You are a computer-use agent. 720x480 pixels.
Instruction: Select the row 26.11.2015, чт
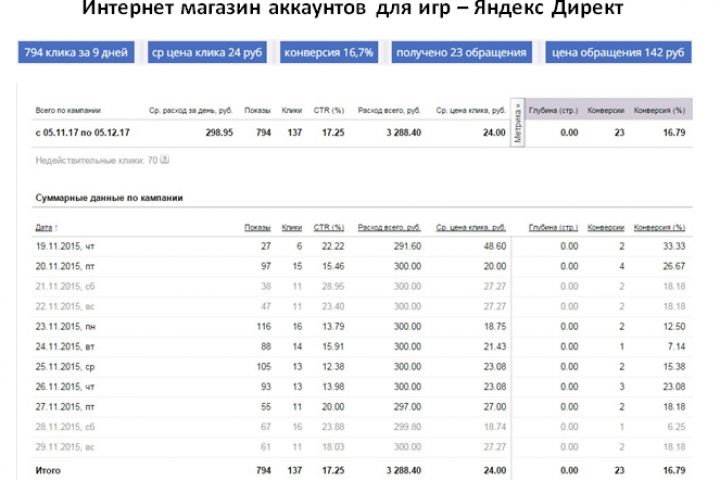pos(362,387)
